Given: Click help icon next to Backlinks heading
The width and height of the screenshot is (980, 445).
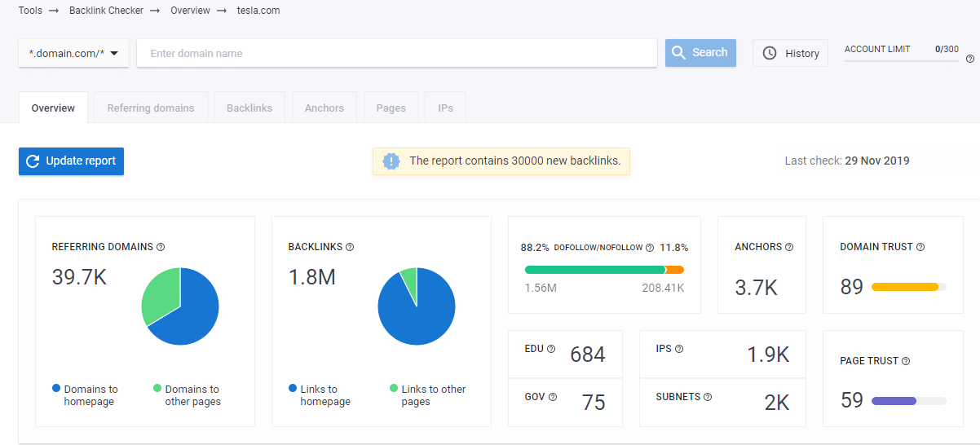Looking at the screenshot, I should (x=350, y=247).
